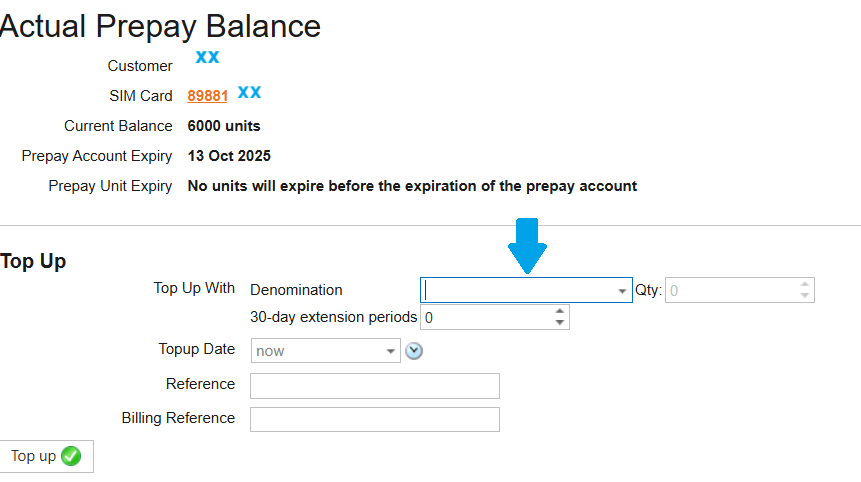Click the Current Balance 6000 units value
Image resolution: width=861 pixels, height=482 pixels.
(224, 126)
